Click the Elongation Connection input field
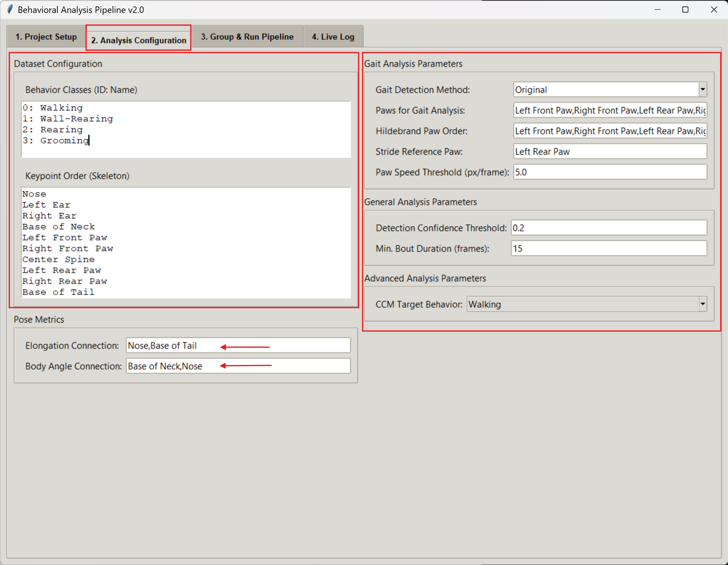728x565 pixels. [x=238, y=346]
